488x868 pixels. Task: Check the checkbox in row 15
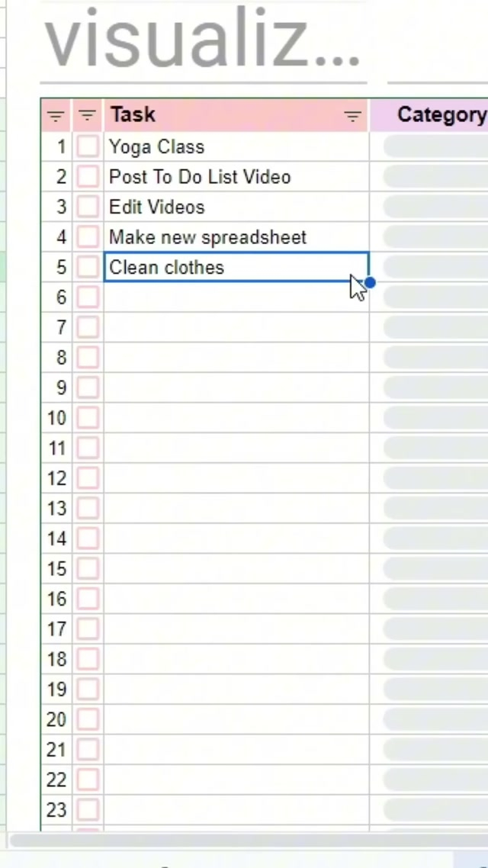tap(88, 569)
